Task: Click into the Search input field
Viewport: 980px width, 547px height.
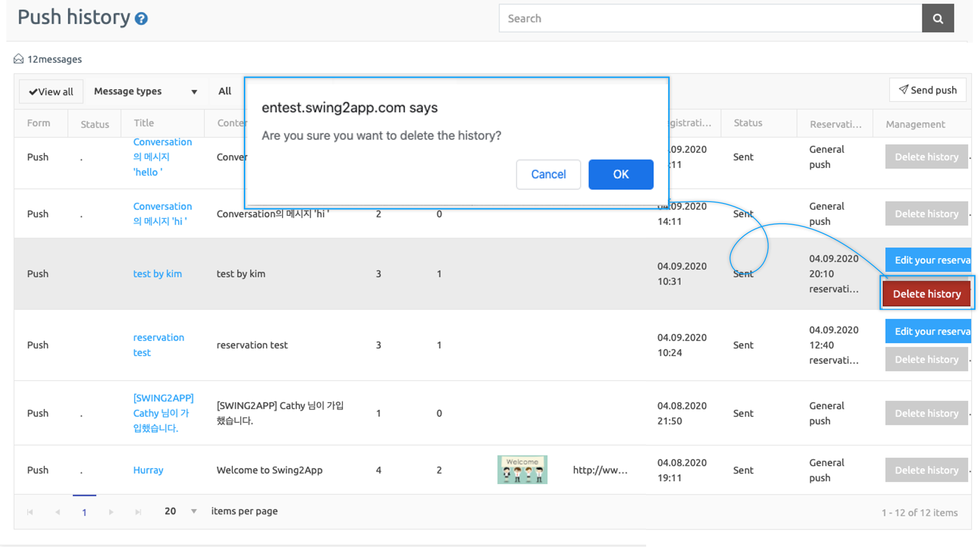Action: point(710,19)
